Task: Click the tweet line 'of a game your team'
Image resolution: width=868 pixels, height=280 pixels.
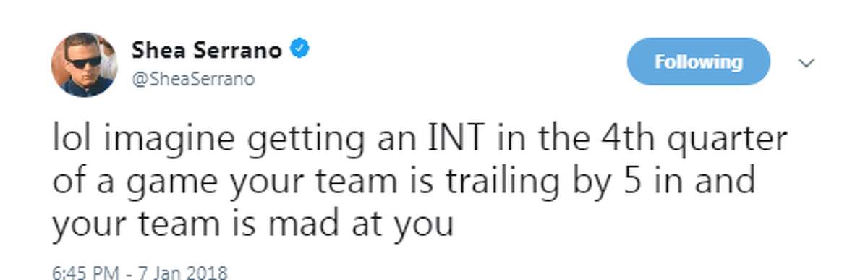Action: click(404, 181)
